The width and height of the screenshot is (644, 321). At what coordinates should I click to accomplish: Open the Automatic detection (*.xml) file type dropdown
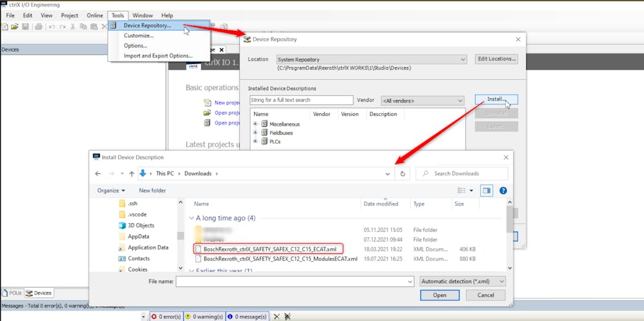pos(463,282)
